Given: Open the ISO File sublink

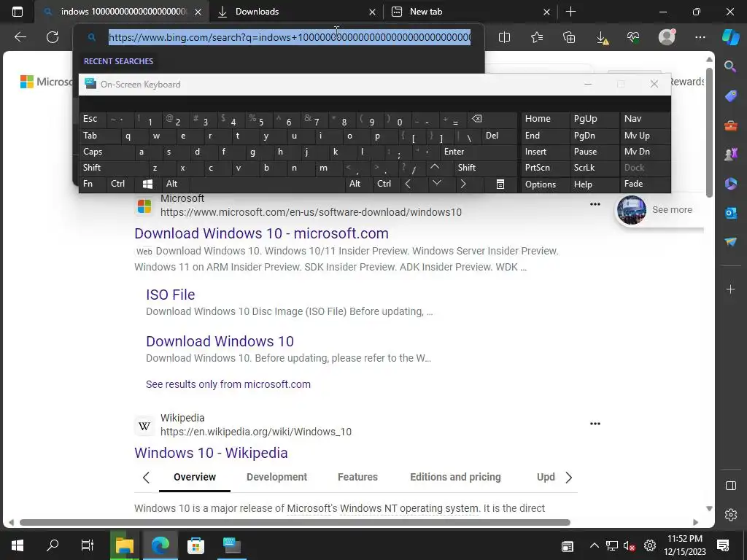Looking at the screenshot, I should click(x=171, y=295).
